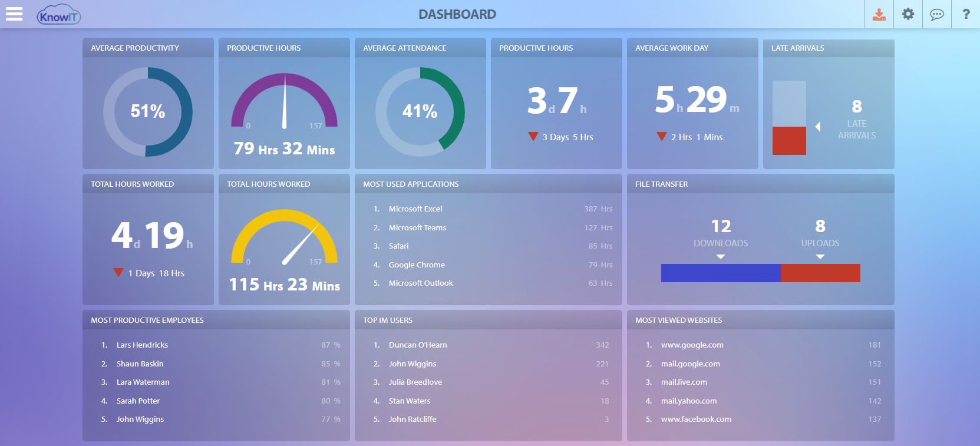Image resolution: width=980 pixels, height=446 pixels.
Task: Click the 79 Hrs 32 Mins value
Action: pyautogui.click(x=285, y=148)
